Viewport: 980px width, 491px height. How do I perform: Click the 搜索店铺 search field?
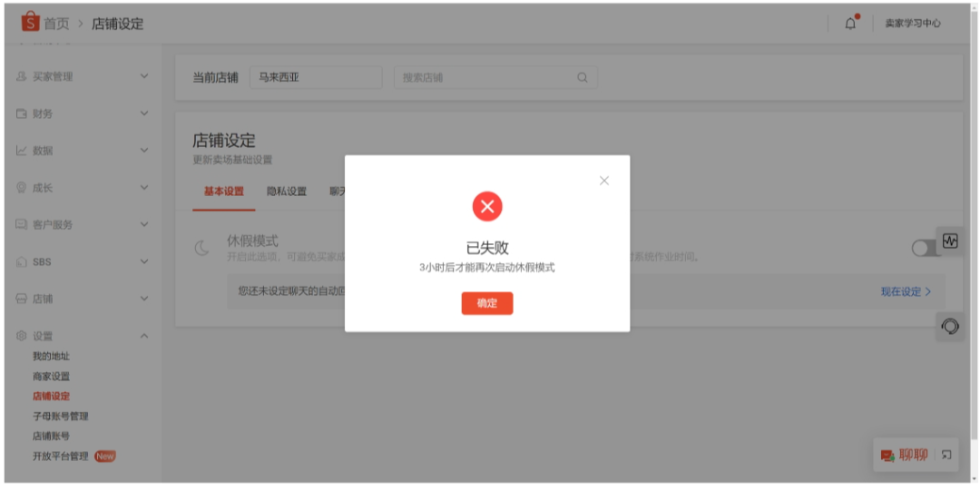[485, 77]
